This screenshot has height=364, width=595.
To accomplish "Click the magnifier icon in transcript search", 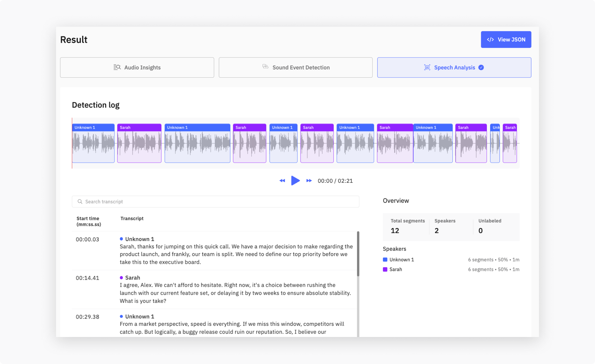I will tap(80, 202).
